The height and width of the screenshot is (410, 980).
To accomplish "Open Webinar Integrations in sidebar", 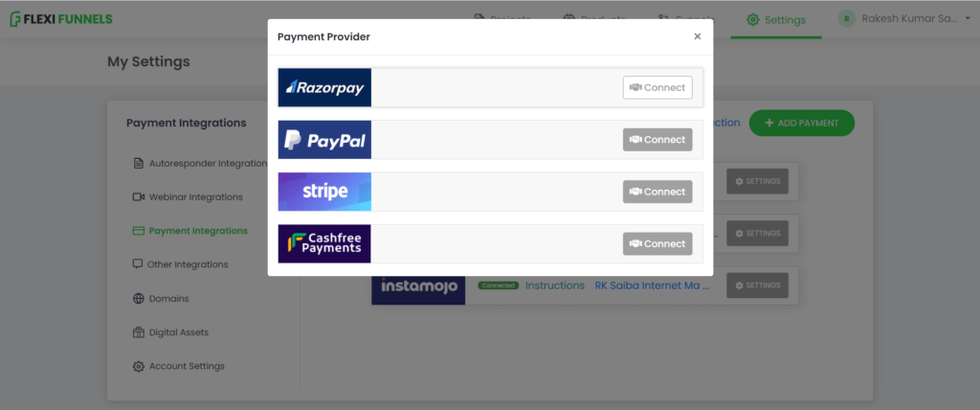I will (x=188, y=197).
